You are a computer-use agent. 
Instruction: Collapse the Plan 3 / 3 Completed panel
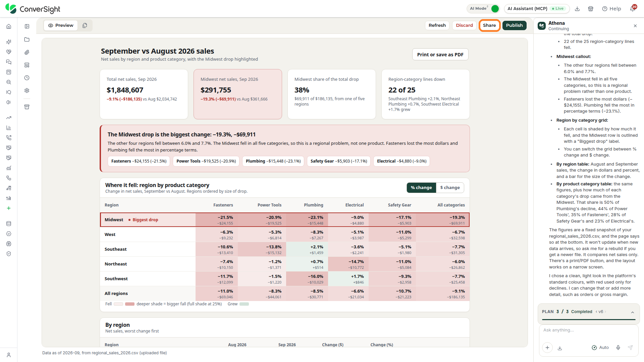click(633, 312)
